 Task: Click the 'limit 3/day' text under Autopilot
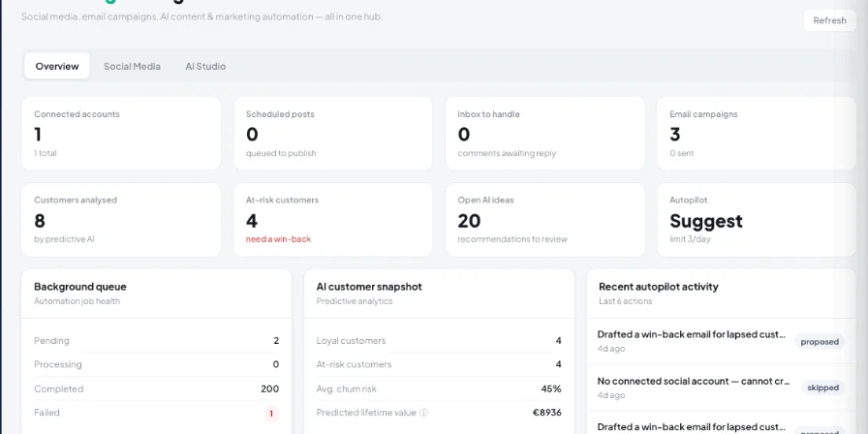point(690,239)
